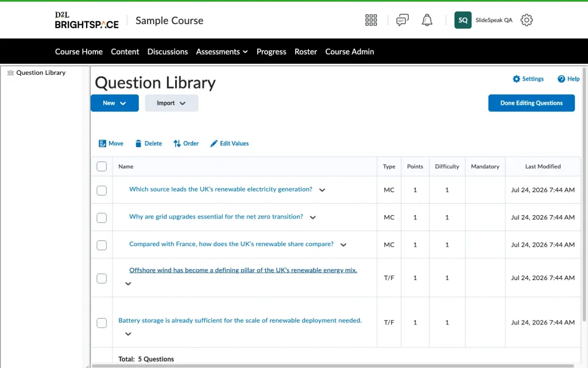Click the date cell in Battery storage row
Screen dimensions: 588x368
543,323
